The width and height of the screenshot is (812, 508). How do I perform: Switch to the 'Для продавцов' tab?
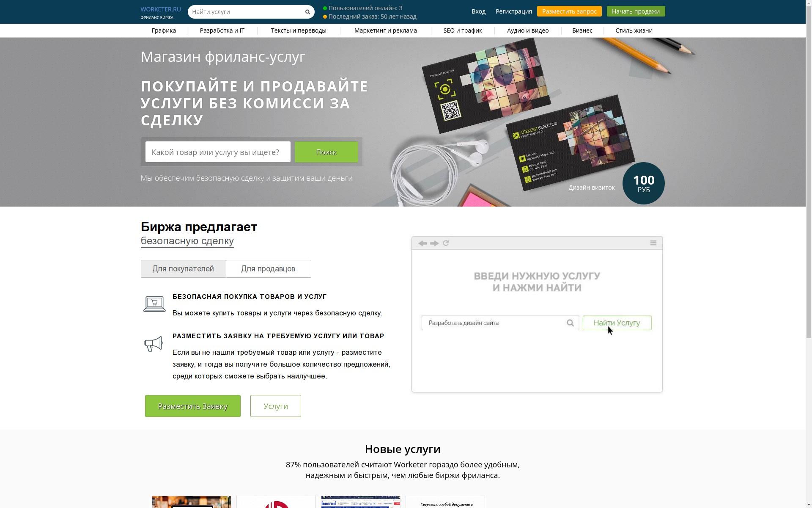(x=268, y=268)
